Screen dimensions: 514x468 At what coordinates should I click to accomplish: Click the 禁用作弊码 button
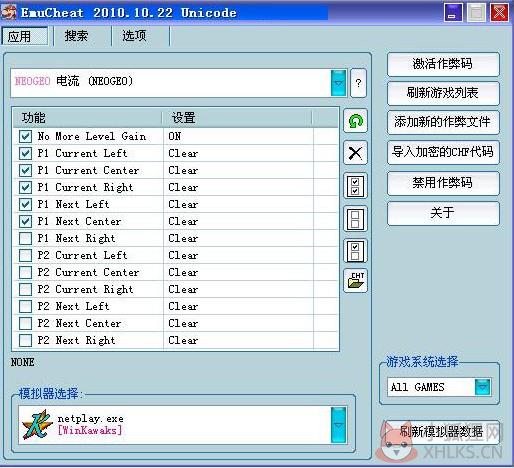443,183
